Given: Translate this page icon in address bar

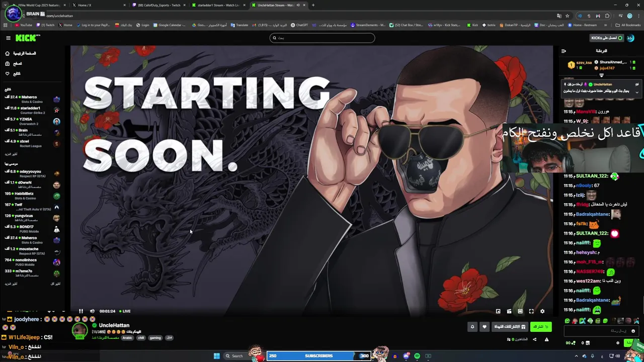Looking at the screenshot, I should 559,16.
